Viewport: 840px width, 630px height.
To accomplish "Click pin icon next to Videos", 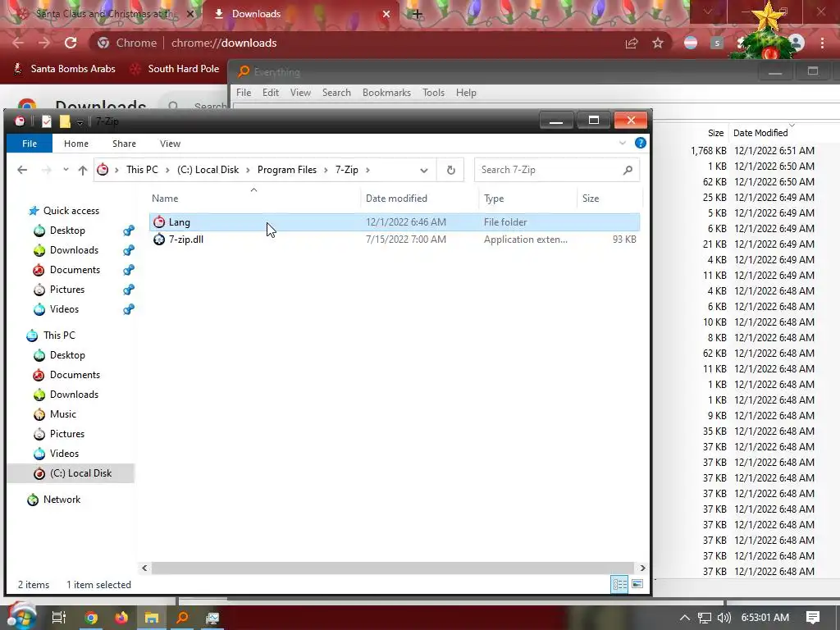I will [129, 309].
